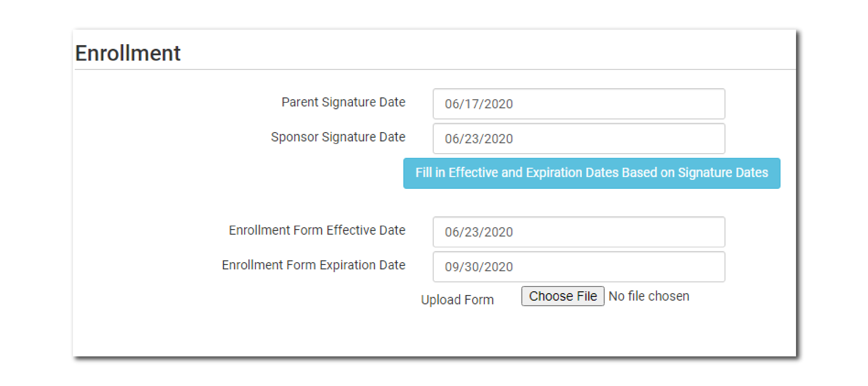This screenshot has height=386, width=868.
Task: Click the Sponsor Signature Date label
Action: 338,137
